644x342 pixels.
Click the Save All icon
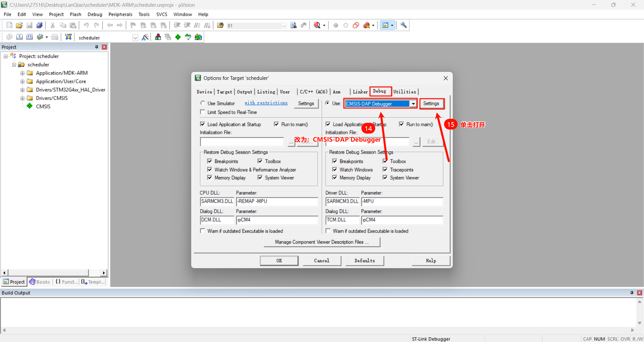(x=40, y=25)
